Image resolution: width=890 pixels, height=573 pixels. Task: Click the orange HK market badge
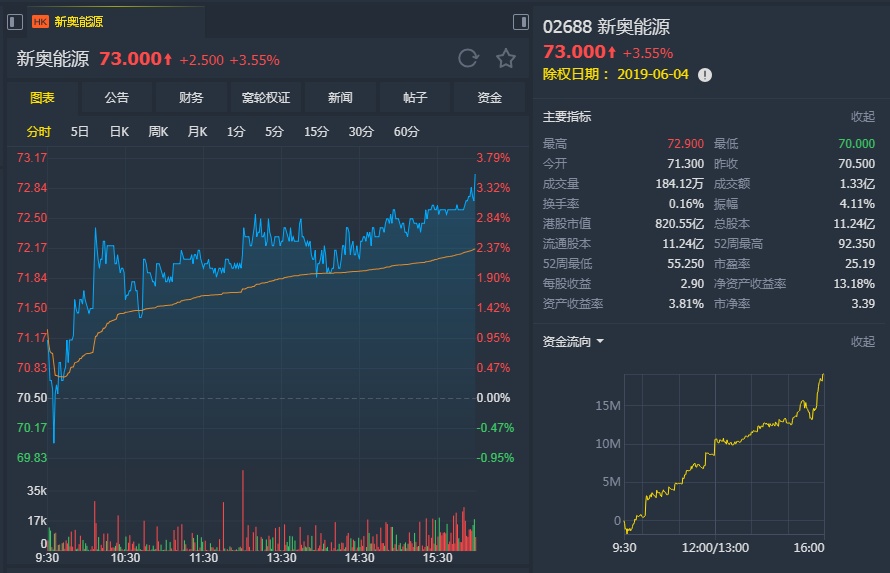(x=41, y=21)
